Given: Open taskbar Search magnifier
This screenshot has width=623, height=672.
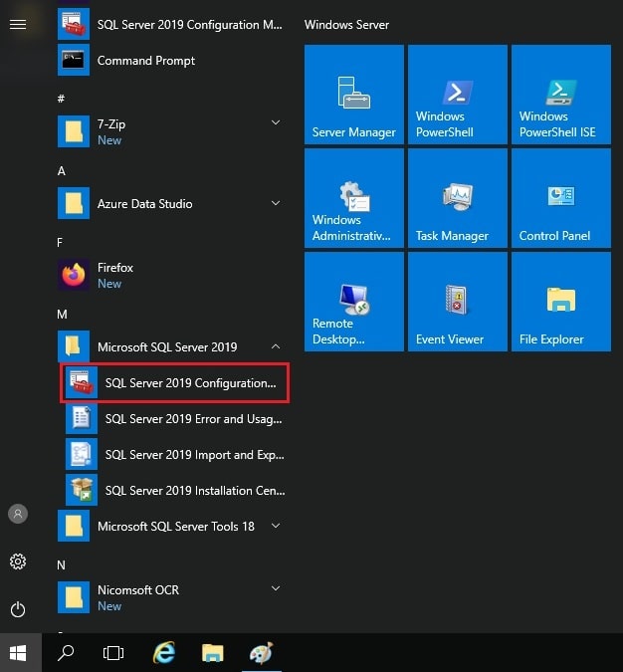Looking at the screenshot, I should pos(66,653).
